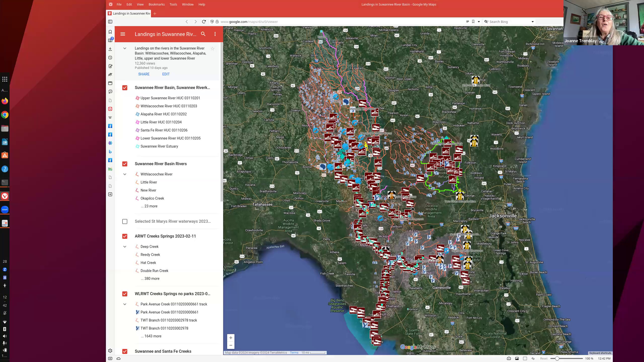
Task: Open the Window menu
Action: (x=188, y=4)
